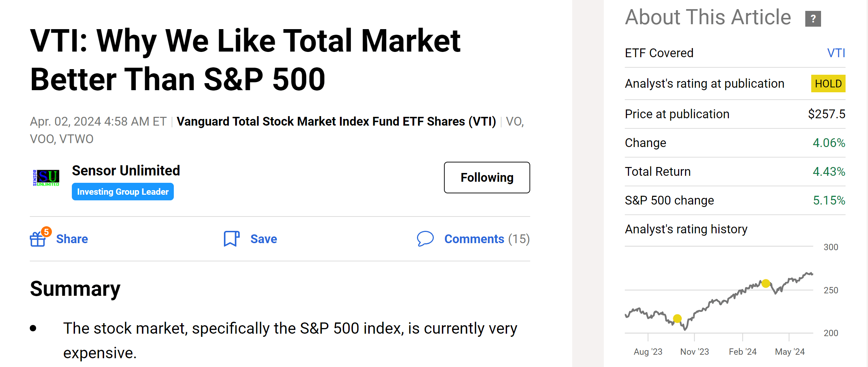Screen dimensions: 868x367
Task: Click the Investing Group Leader badge
Action: (x=122, y=192)
